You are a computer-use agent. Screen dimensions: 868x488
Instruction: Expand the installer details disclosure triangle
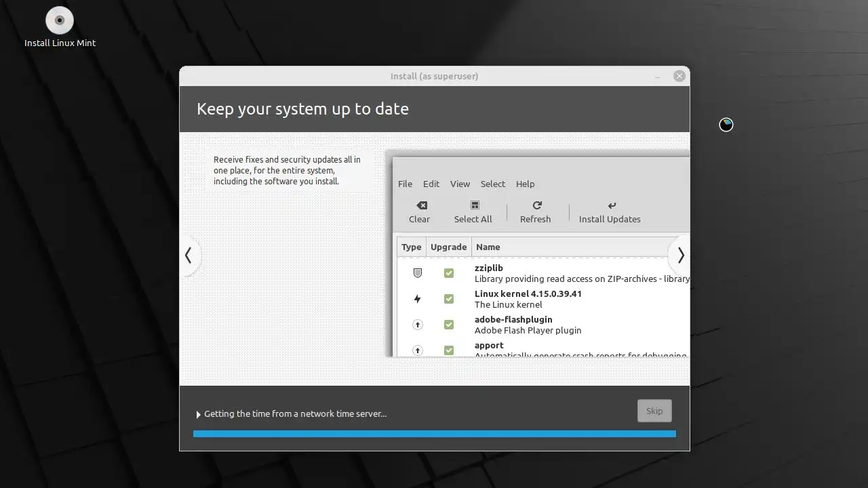[198, 414]
